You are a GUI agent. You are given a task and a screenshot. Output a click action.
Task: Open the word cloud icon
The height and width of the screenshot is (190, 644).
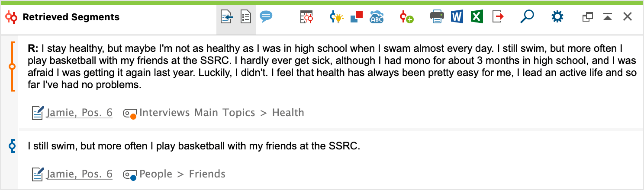point(377,17)
